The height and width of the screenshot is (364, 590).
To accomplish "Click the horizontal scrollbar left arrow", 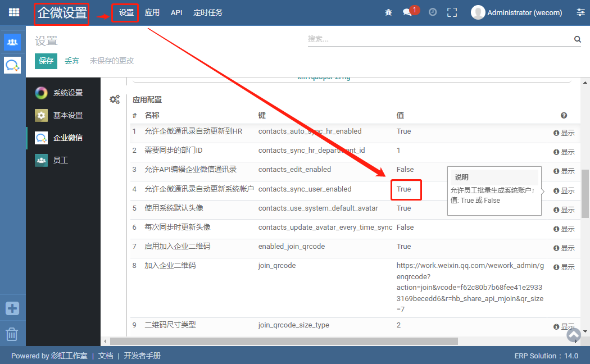I will click(106, 341).
